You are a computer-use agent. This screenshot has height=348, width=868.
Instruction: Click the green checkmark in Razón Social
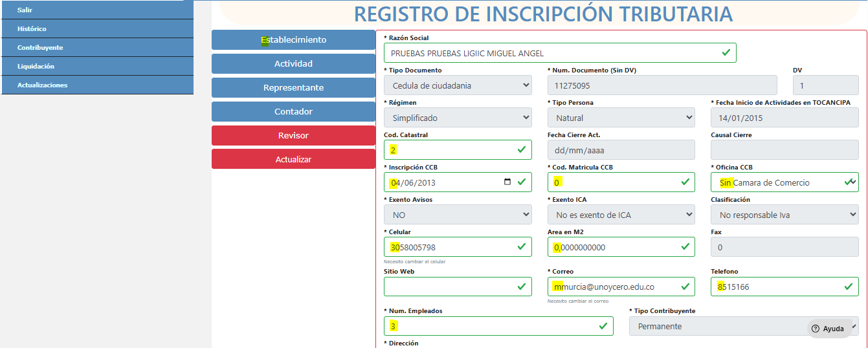click(726, 52)
